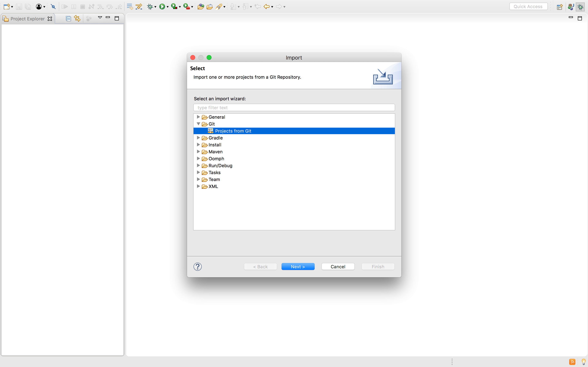Click the news feed icon in the status bar

572,361
